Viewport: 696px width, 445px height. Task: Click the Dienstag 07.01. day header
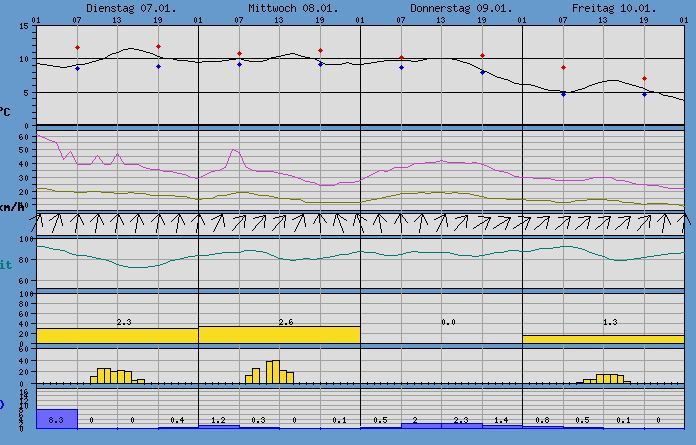pos(117,7)
